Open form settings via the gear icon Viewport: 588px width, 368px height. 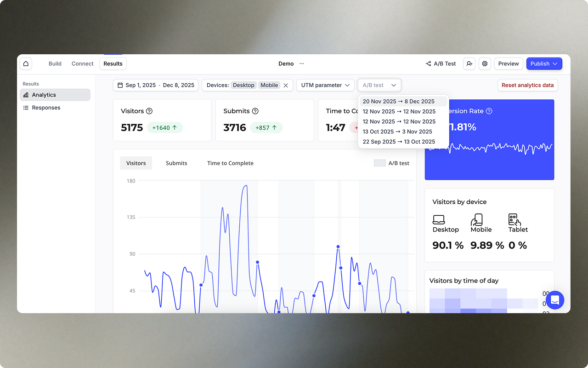pos(485,63)
